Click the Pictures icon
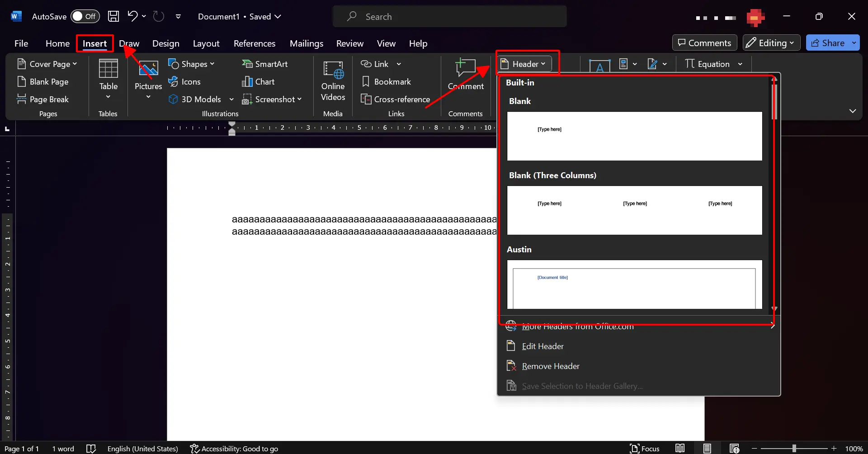The image size is (868, 454). pyautogui.click(x=148, y=69)
